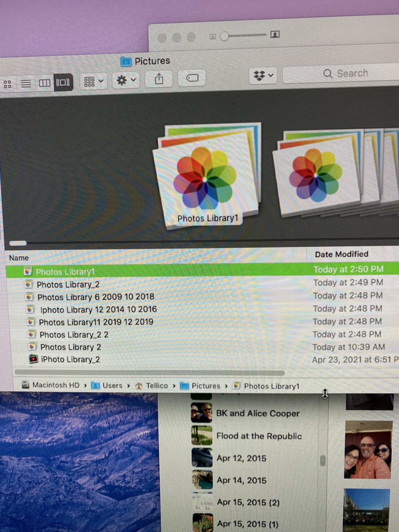
Task: Sort by the Date Modified column header
Action: point(342,254)
